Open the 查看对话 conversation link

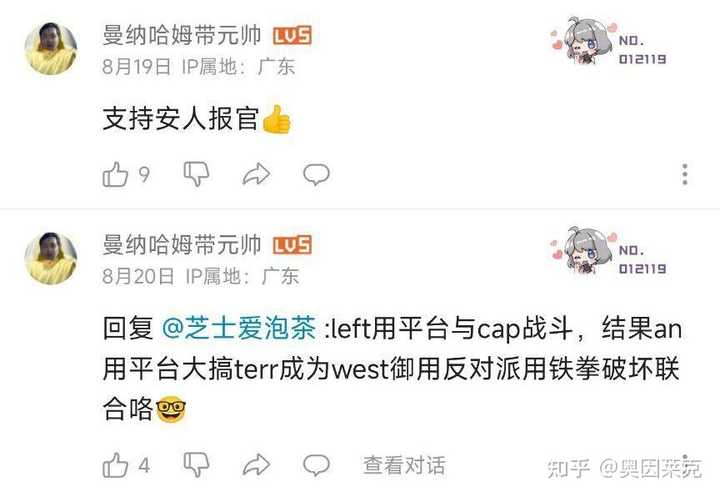pos(405,465)
